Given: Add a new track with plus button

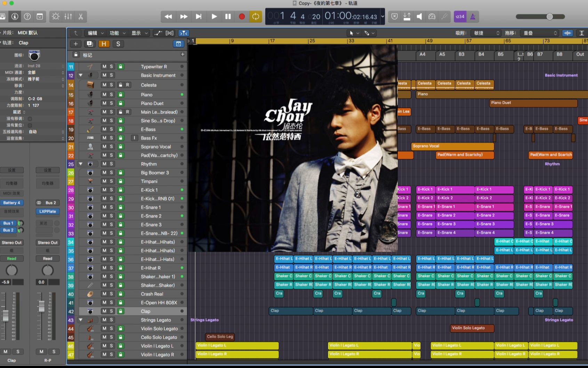Looking at the screenshot, I should pos(75,44).
